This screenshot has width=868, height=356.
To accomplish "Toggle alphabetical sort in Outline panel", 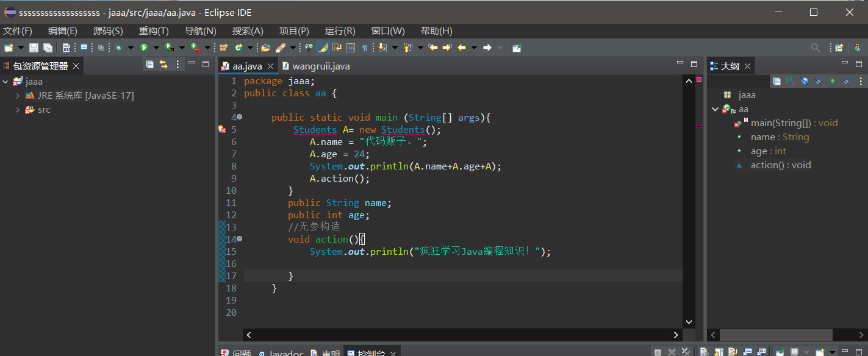I will pos(791,81).
